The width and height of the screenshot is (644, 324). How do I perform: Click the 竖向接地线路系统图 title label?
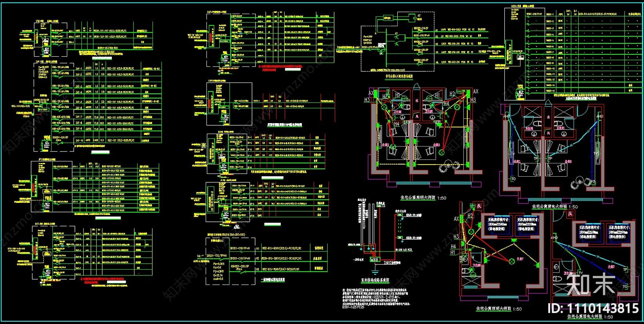375,281
